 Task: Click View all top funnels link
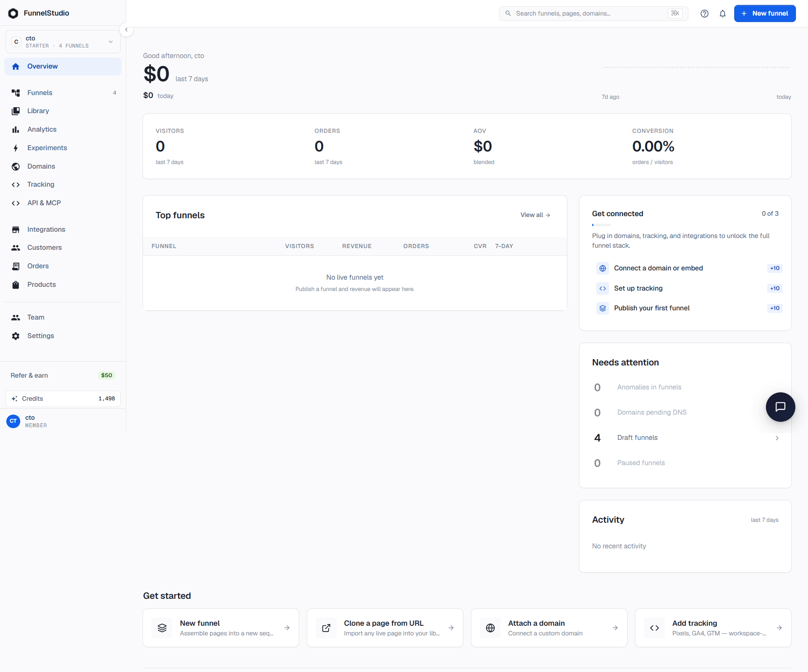[x=535, y=215]
